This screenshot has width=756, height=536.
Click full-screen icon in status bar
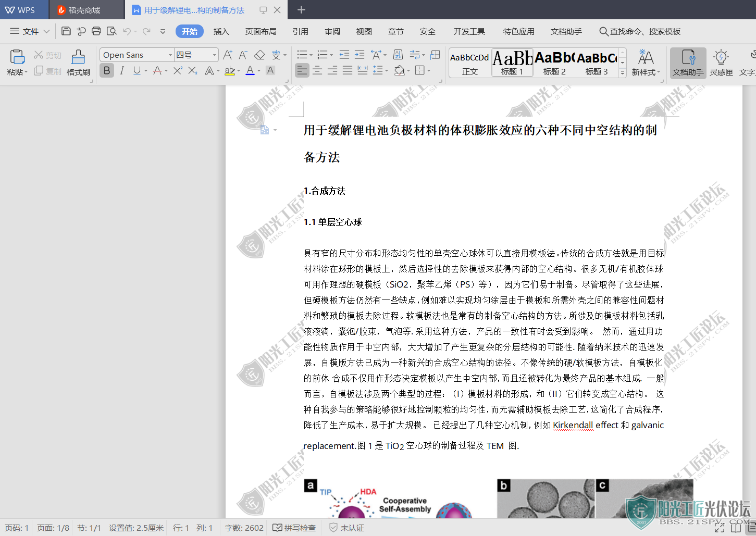720,528
